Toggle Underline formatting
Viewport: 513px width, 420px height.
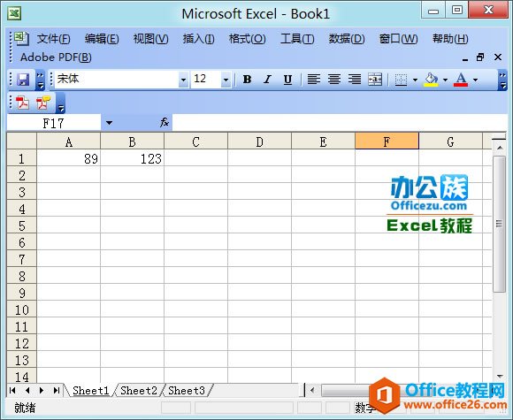[287, 80]
